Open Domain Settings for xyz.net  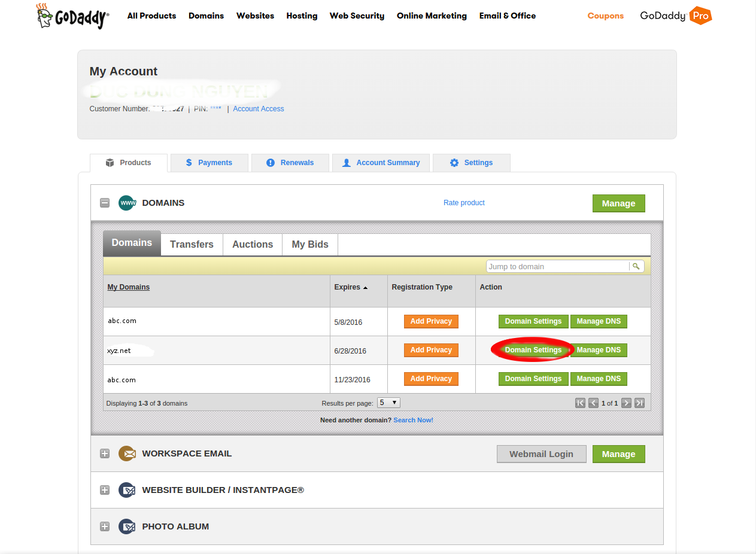point(533,350)
